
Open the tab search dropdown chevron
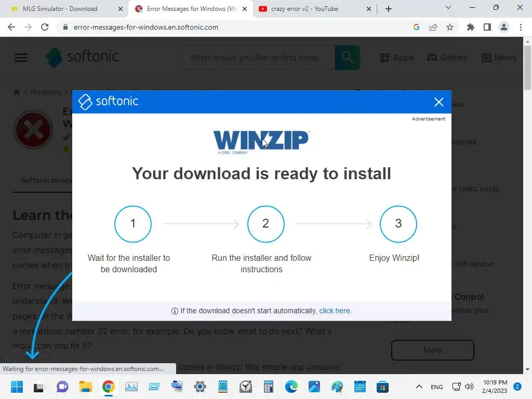point(448,7)
